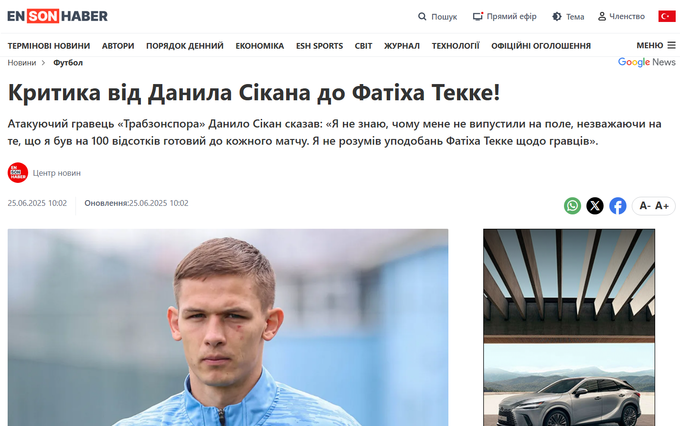Click the live broadcast (Прямий ефір) screen icon
This screenshot has height=426, width=680.
478,16
